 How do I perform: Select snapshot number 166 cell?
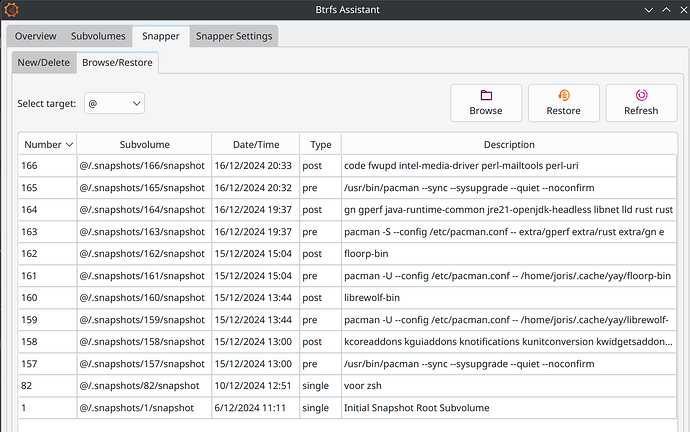[48, 166]
